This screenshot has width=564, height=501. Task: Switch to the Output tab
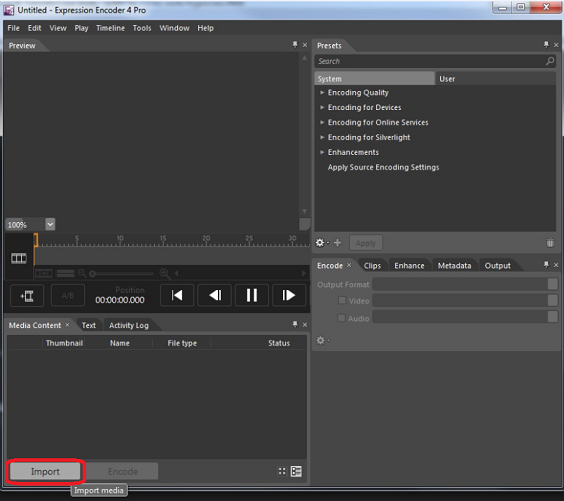tap(497, 265)
